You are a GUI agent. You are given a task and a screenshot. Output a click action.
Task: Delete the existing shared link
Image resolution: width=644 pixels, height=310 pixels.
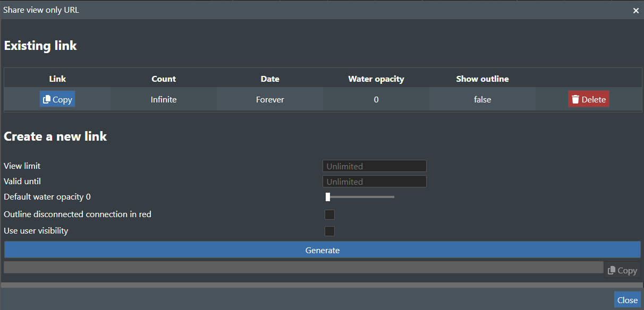(x=588, y=99)
